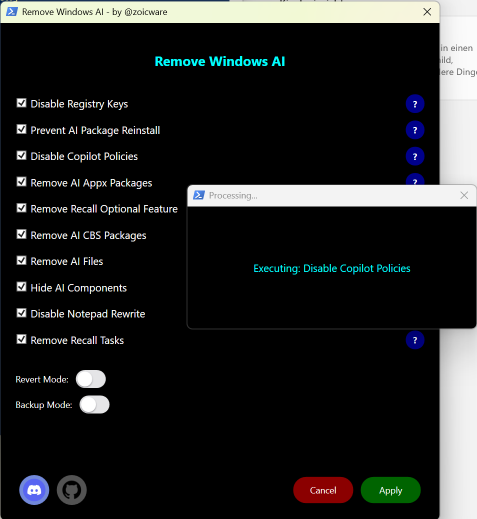Turn on Backup Mode toggle

click(x=94, y=405)
